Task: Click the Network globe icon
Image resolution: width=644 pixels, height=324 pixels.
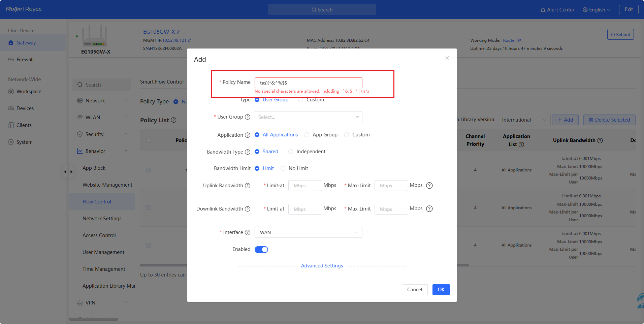Action: coord(80,101)
